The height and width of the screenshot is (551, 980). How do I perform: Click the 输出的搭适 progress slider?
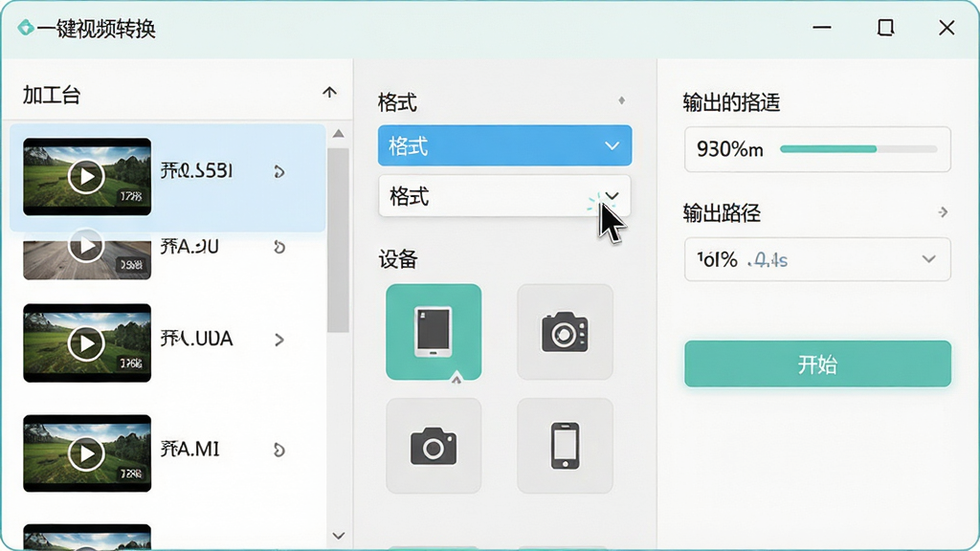858,149
